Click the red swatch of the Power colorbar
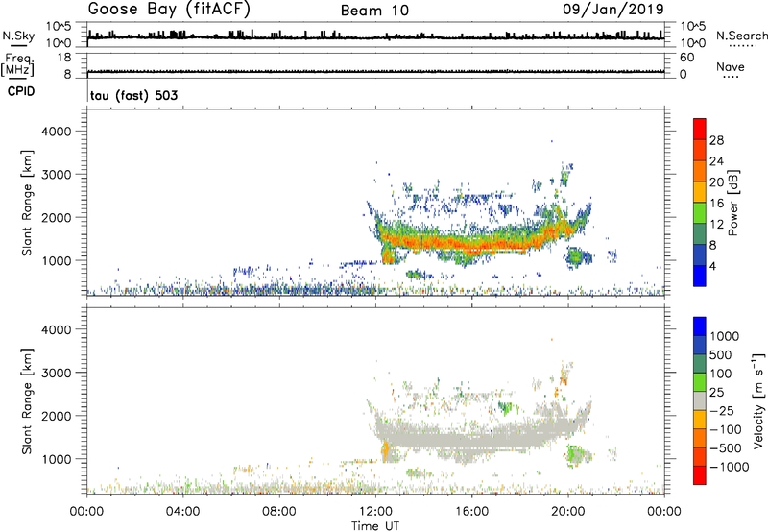Screen dimensions: 768x532 [x=700, y=129]
